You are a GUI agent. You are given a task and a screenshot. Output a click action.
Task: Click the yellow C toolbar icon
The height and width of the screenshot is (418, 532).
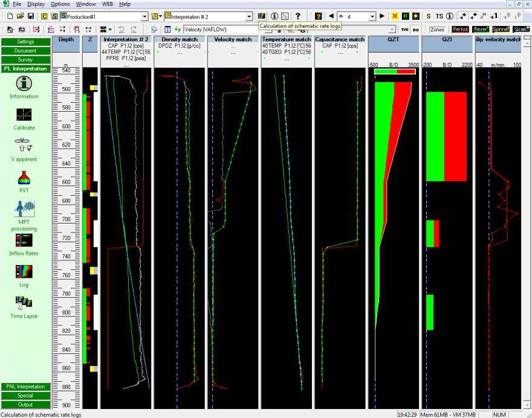pyautogui.click(x=44, y=16)
